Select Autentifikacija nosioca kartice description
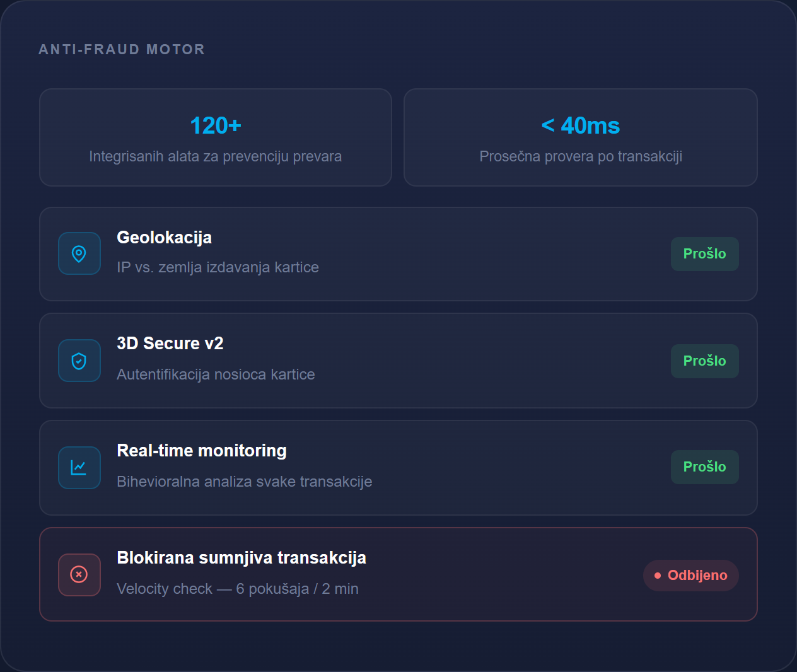The width and height of the screenshot is (797, 672). tap(216, 374)
